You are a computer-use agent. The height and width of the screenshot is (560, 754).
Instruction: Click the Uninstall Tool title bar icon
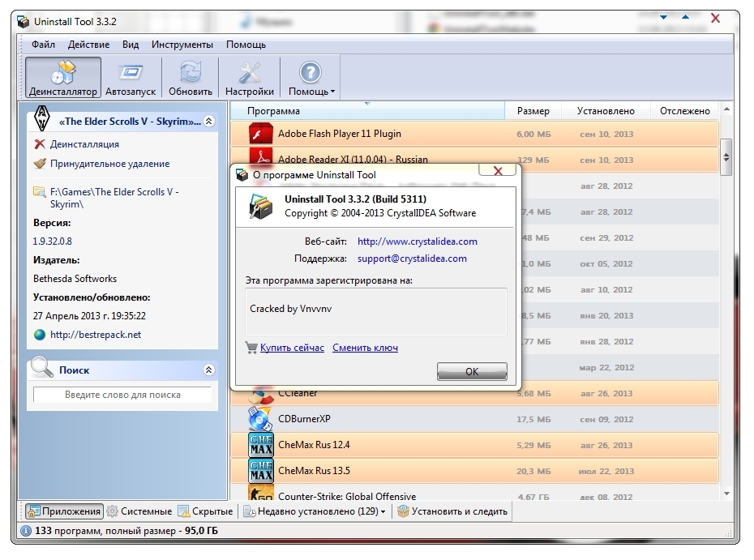coord(23,22)
